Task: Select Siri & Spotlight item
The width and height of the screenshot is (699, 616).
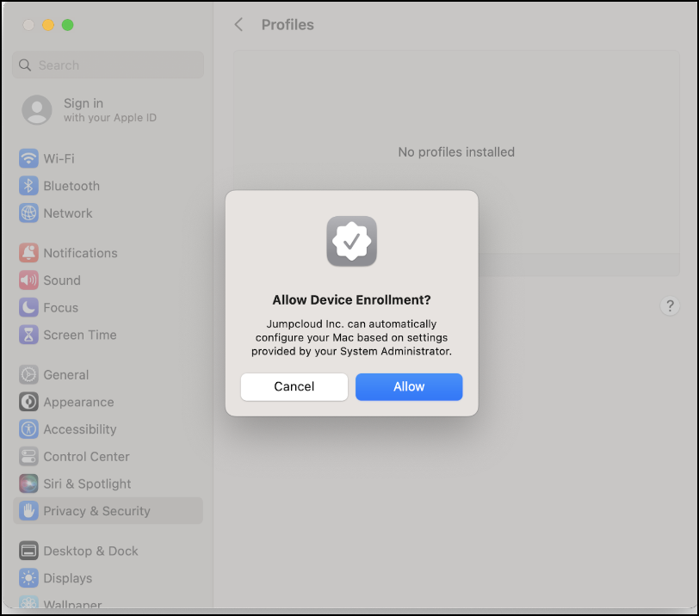Action: tap(87, 484)
